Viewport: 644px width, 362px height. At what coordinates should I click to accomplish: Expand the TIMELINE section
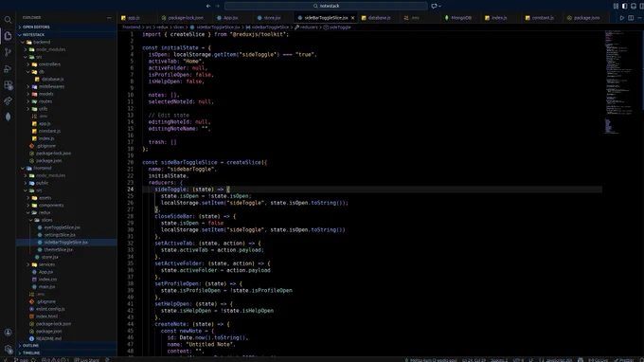[66, 353]
